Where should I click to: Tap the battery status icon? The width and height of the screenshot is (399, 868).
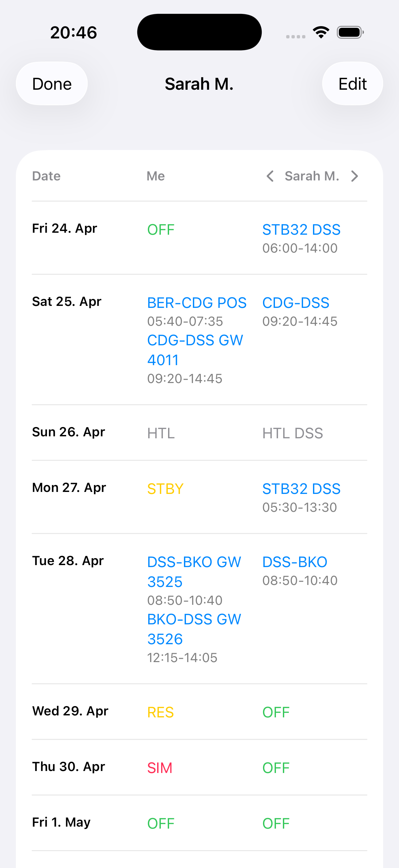350,32
